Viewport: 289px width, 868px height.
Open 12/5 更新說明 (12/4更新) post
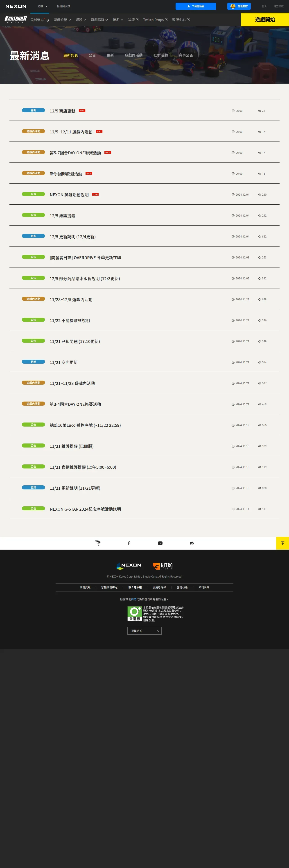(73, 237)
